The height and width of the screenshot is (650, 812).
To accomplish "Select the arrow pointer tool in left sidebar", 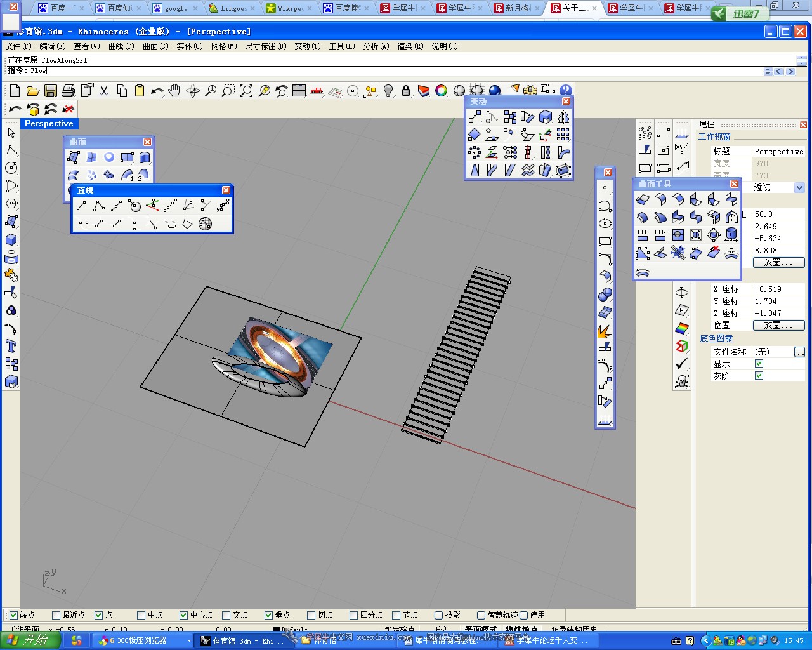I will (11, 133).
